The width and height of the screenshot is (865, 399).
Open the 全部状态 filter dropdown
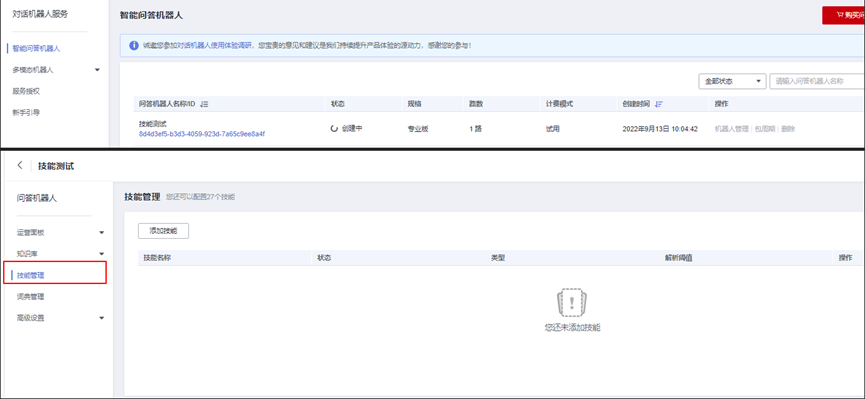click(732, 81)
